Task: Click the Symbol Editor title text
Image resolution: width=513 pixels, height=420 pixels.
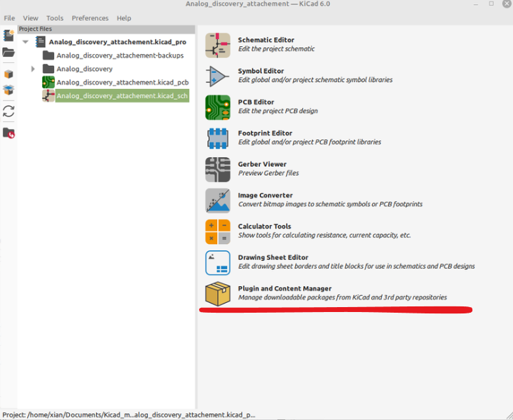Action: tap(261, 71)
